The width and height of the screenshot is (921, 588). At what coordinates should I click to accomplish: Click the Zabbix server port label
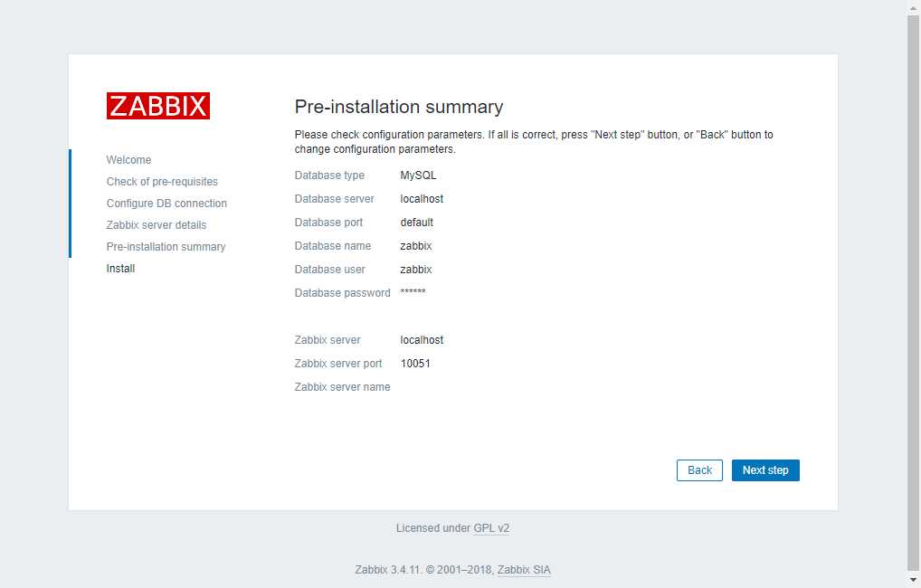(338, 363)
